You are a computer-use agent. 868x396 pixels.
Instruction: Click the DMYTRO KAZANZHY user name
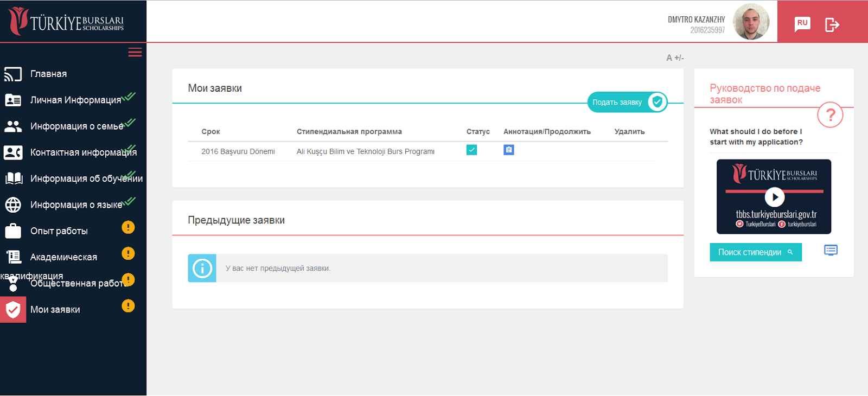click(x=697, y=20)
